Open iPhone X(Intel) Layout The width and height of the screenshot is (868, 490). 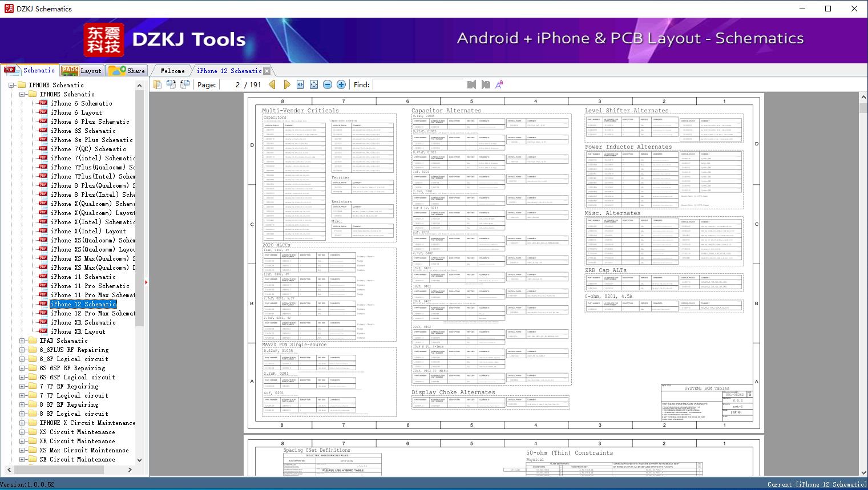point(88,231)
